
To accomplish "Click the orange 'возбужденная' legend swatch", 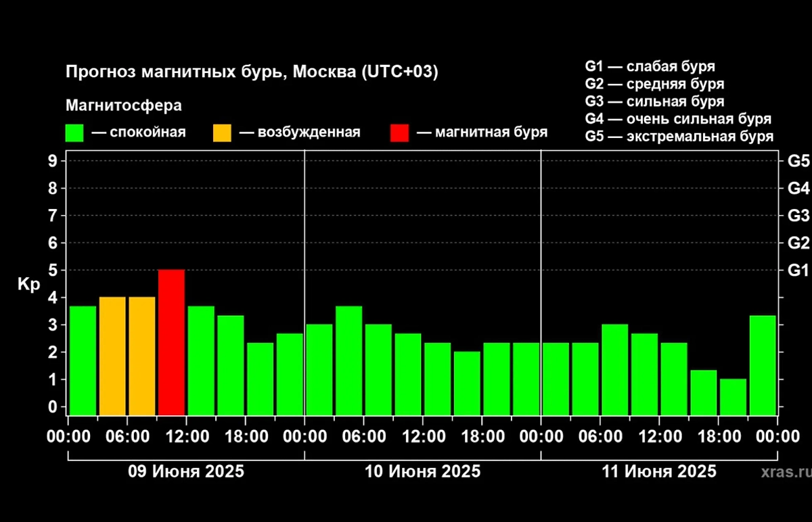I will 222,133.
